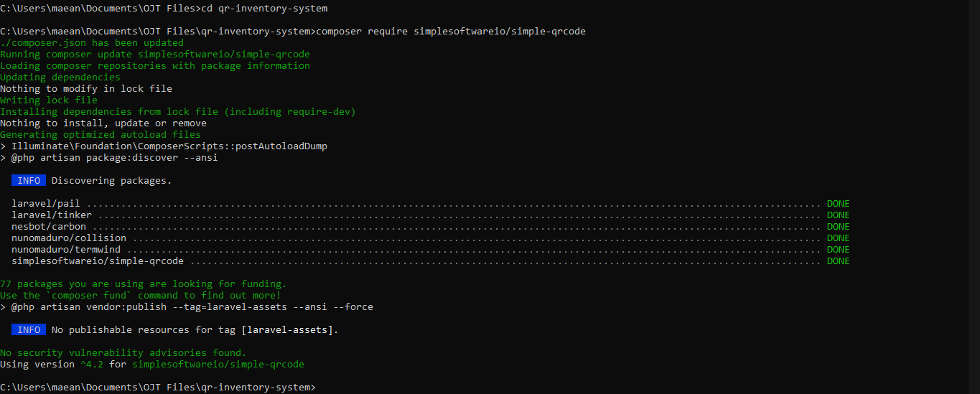Click the second INFO badge near laravel-assets
This screenshot has width=980, height=394.
pos(29,329)
